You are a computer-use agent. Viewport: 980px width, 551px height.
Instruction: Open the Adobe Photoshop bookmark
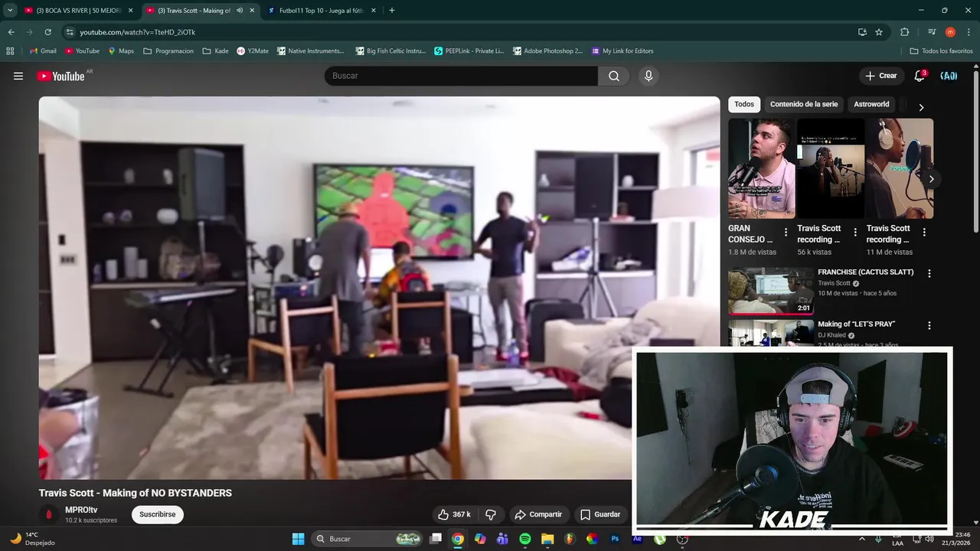[547, 51]
